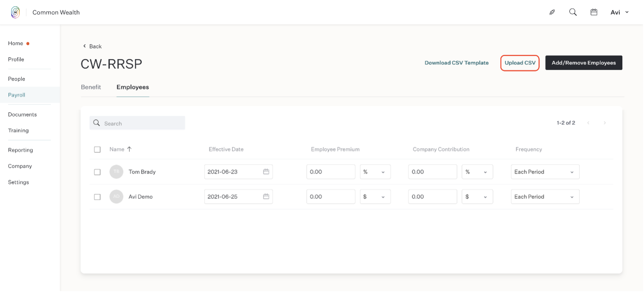The width and height of the screenshot is (644, 293).
Task: Open Home in sidebar
Action: click(x=15, y=43)
